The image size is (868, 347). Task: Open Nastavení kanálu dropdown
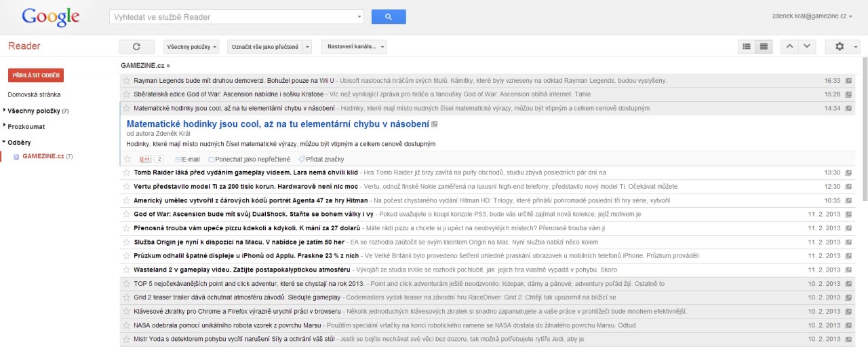354,46
